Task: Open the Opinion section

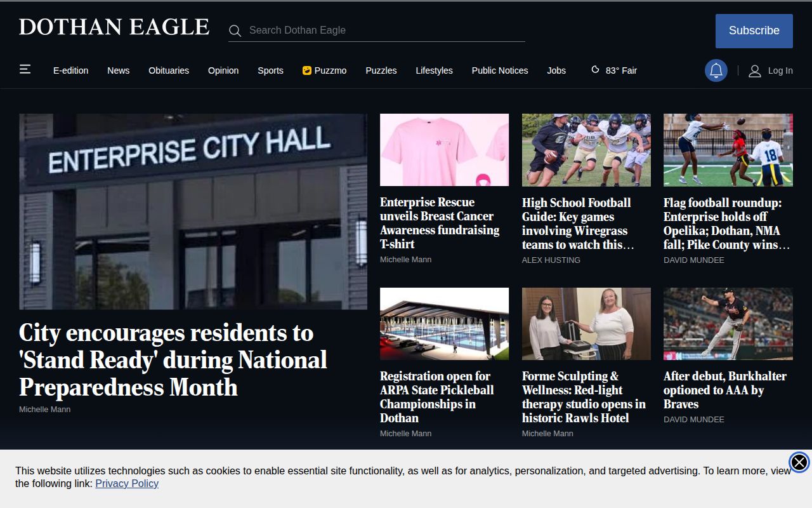Action: coord(223,70)
